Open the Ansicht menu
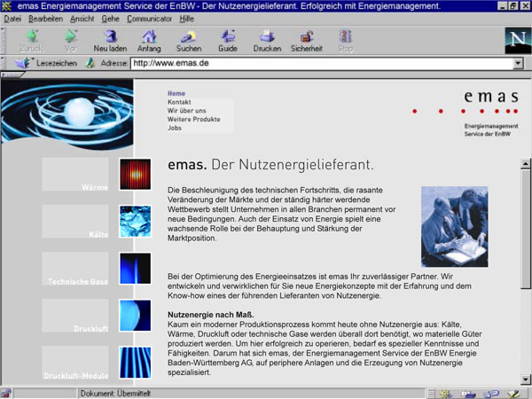The width and height of the screenshot is (532, 399). [x=82, y=19]
